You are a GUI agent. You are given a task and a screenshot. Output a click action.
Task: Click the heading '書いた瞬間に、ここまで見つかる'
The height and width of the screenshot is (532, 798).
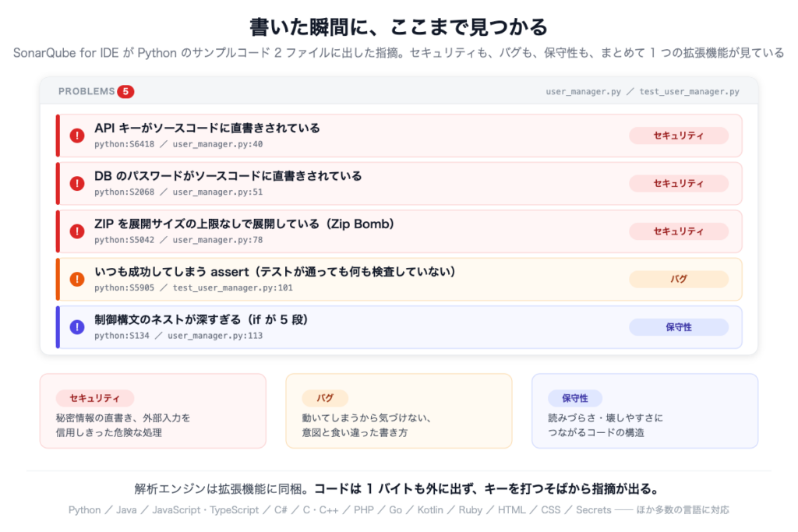click(398, 27)
